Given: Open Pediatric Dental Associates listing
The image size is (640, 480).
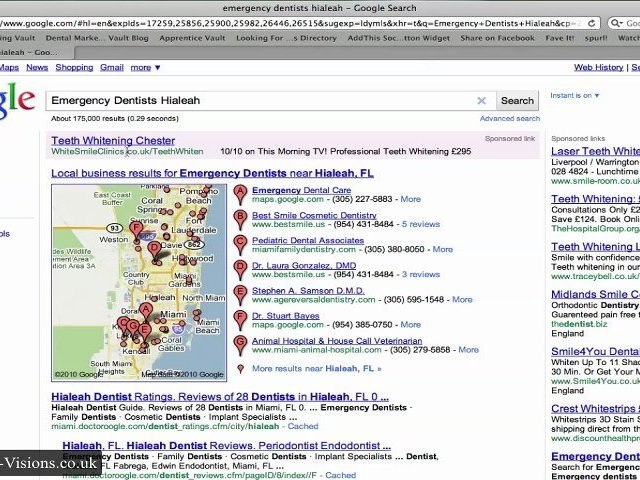Looking at the screenshot, I should (x=308, y=240).
